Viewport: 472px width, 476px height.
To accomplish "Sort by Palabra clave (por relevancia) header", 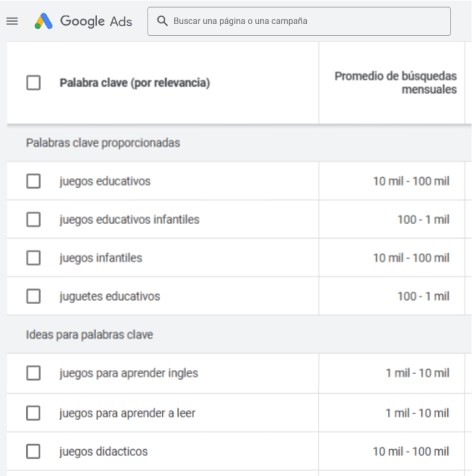I will tap(134, 83).
